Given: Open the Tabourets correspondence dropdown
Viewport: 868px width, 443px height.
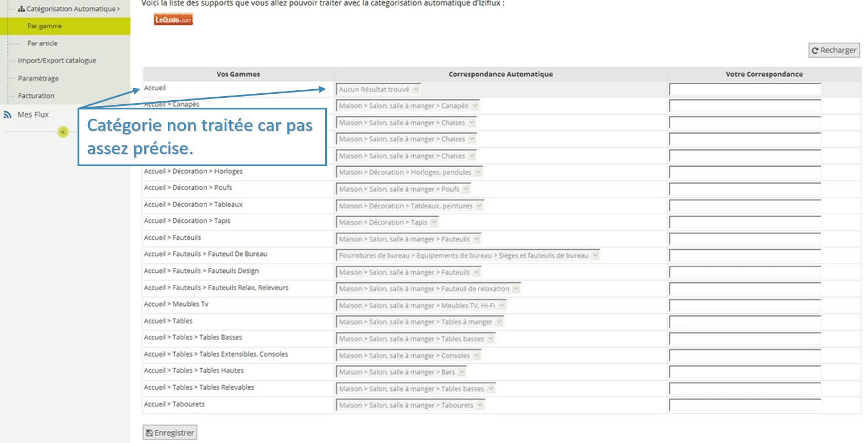Looking at the screenshot, I should pyautogui.click(x=410, y=405).
